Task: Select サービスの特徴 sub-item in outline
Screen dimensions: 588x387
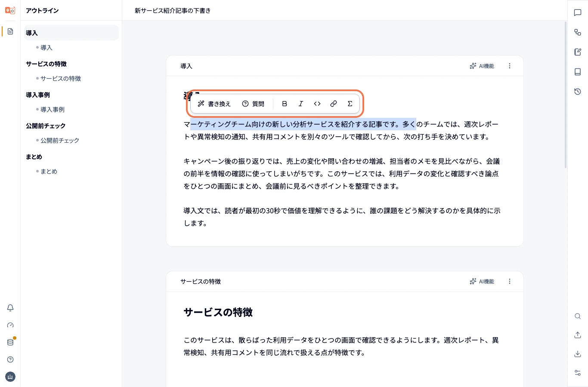Action: coord(61,79)
